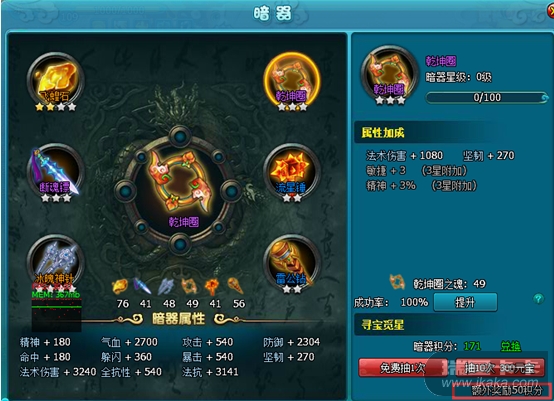Click the 乾坤圈 portrait in details panel
The width and height of the screenshot is (554, 401).
(389, 73)
